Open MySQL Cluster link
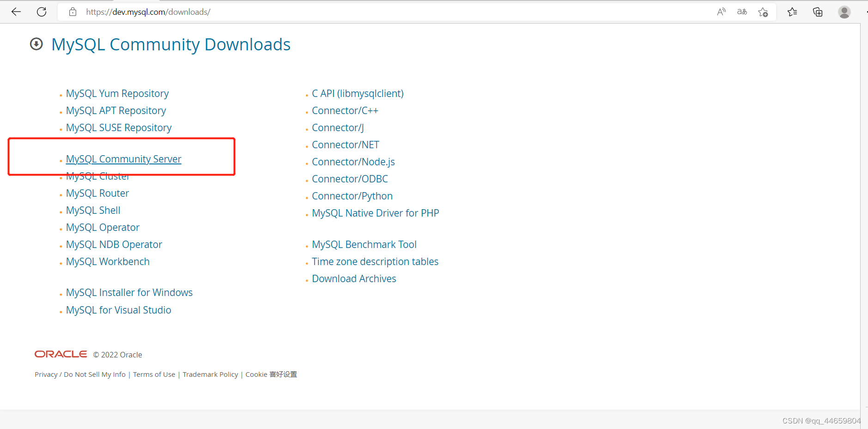The image size is (868, 429). point(98,176)
